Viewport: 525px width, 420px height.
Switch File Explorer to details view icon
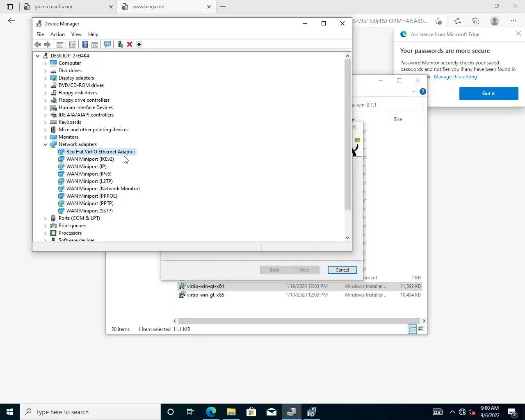coord(412,329)
